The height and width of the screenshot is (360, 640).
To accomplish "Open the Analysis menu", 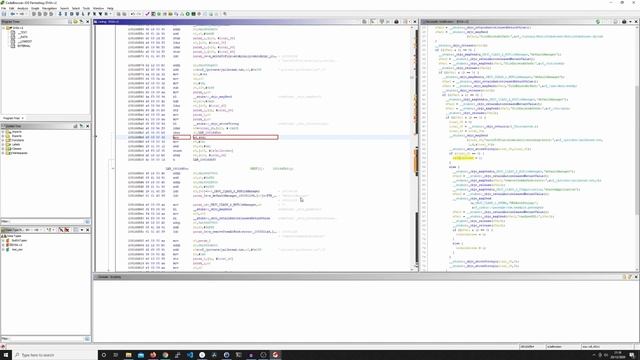I will tap(22, 8).
